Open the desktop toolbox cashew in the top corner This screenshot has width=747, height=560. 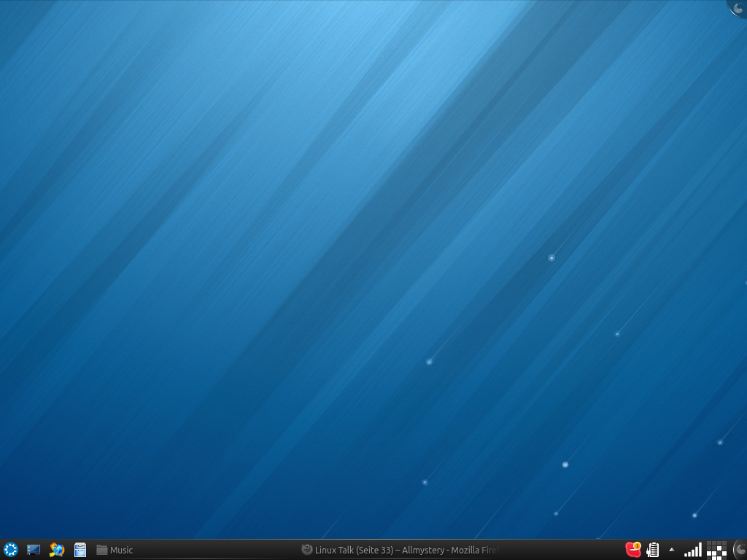point(738,8)
